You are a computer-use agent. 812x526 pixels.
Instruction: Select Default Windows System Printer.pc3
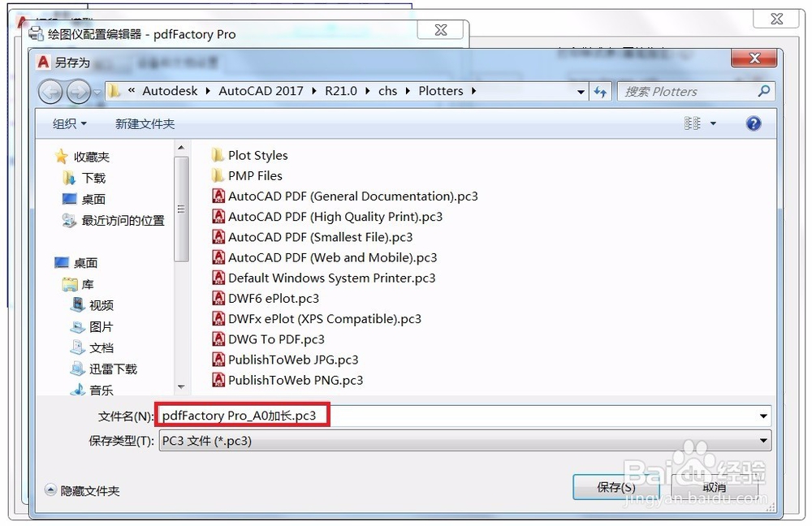pos(324,278)
